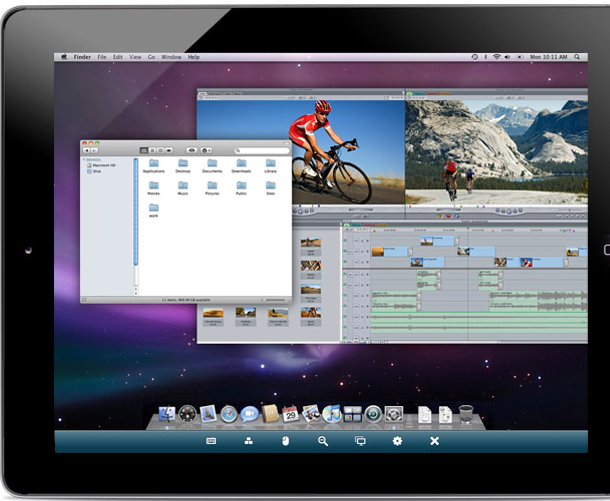Screen dimensions: 610x501
Task: Click the Wi-Fi status icon in menu bar
Action: coord(496,57)
